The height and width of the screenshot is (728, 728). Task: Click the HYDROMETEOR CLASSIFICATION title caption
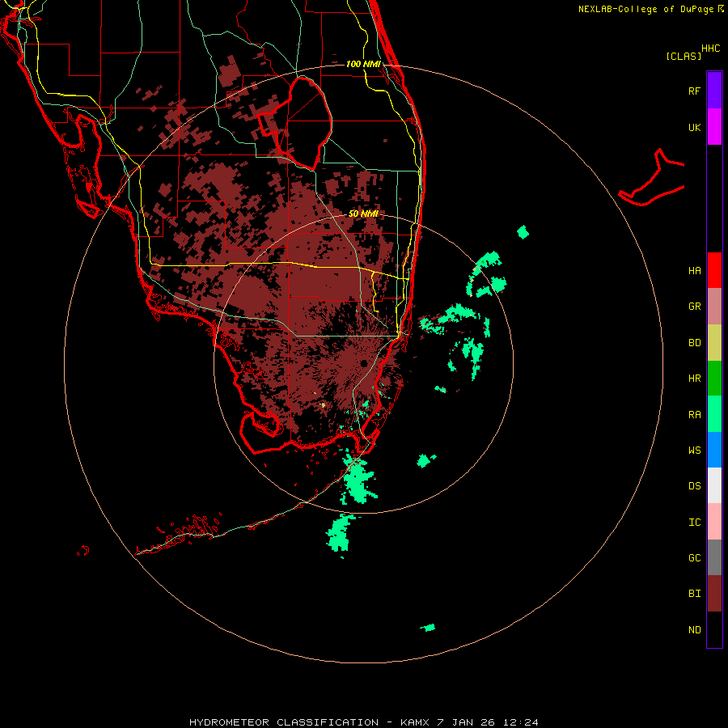click(x=364, y=722)
